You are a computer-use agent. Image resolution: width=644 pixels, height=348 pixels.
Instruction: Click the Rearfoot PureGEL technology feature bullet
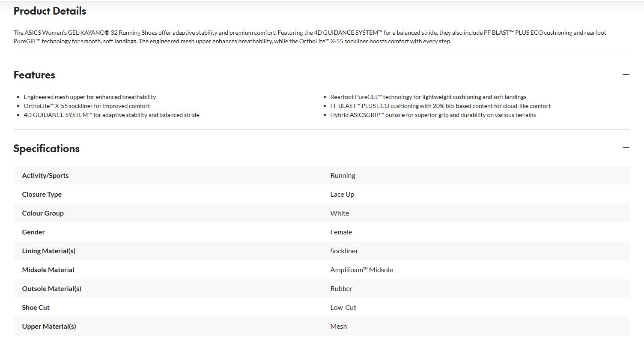tap(428, 97)
